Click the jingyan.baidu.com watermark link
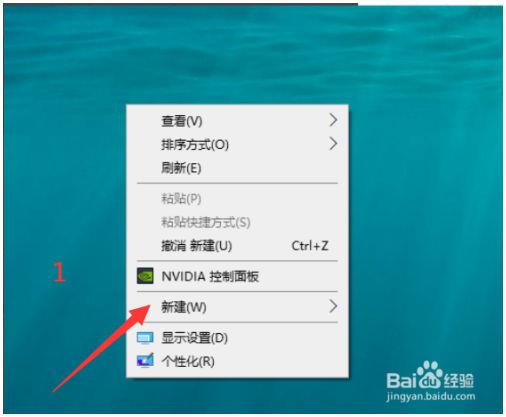 tap(431, 397)
